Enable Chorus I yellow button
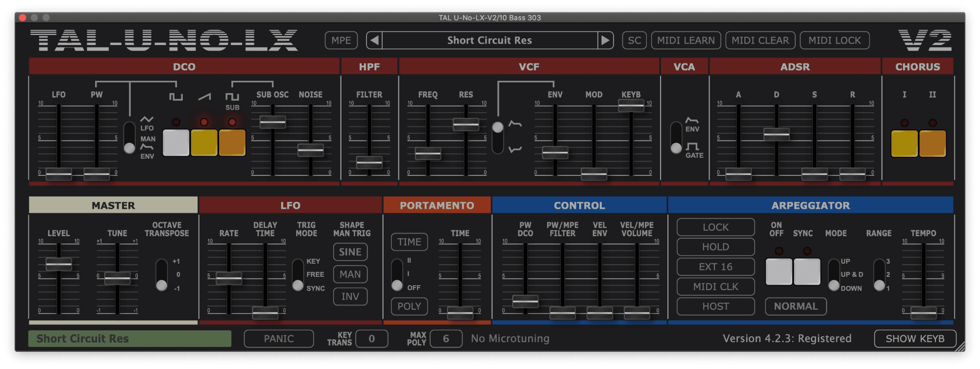 pyautogui.click(x=904, y=144)
